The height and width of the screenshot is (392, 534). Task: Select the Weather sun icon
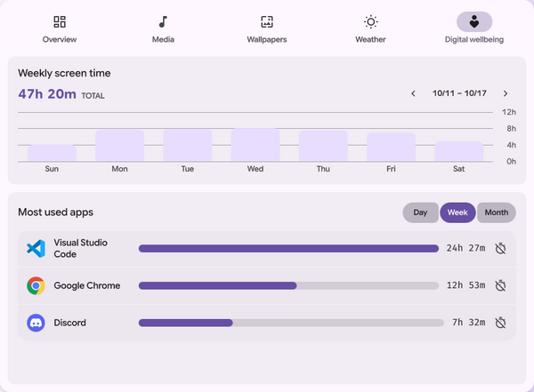[x=370, y=21]
